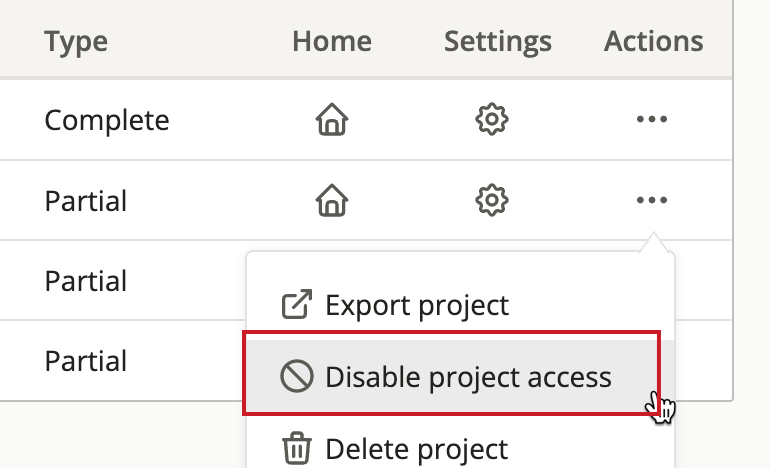This screenshot has height=470, width=774.
Task: Open settings gear for the Complete project
Action: coord(492,119)
